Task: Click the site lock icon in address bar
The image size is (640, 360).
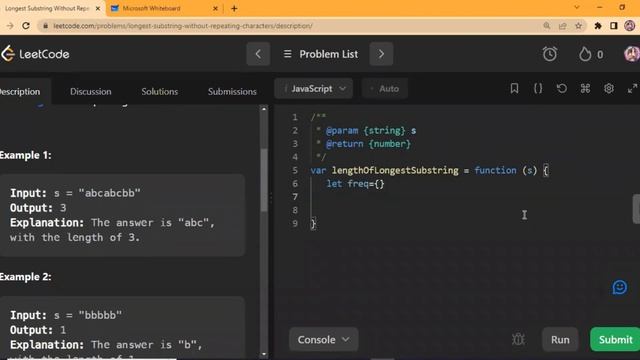Action: pyautogui.click(x=46, y=26)
